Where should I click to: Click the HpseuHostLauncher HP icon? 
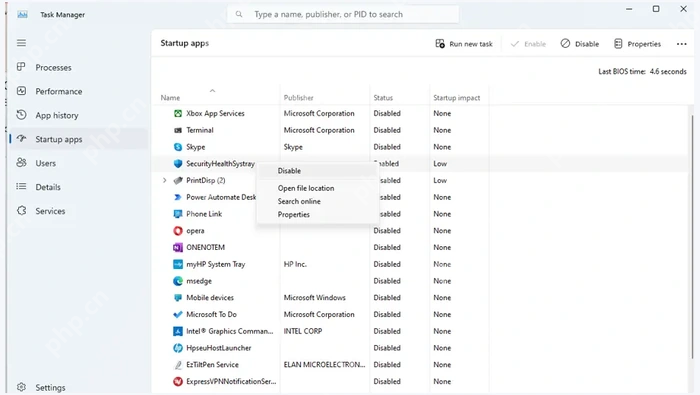click(178, 348)
